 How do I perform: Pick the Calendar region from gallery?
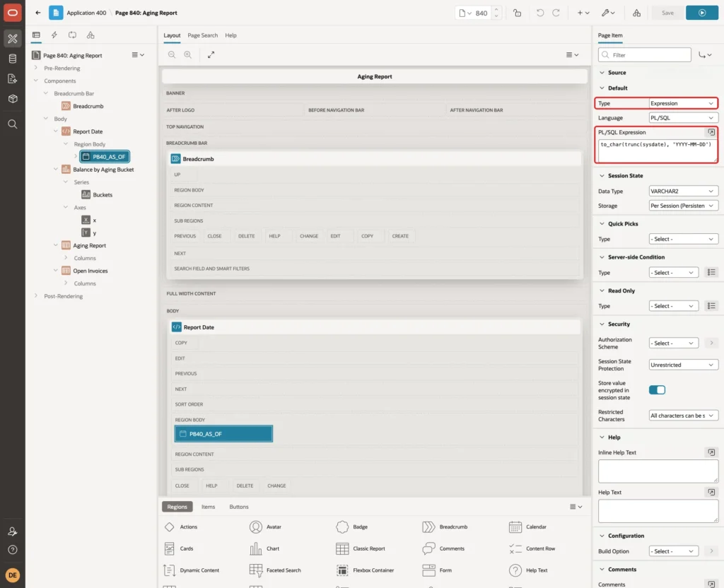(527, 527)
